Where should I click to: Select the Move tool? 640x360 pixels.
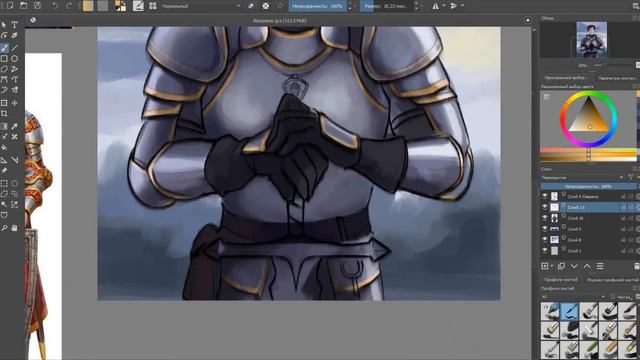(14, 103)
